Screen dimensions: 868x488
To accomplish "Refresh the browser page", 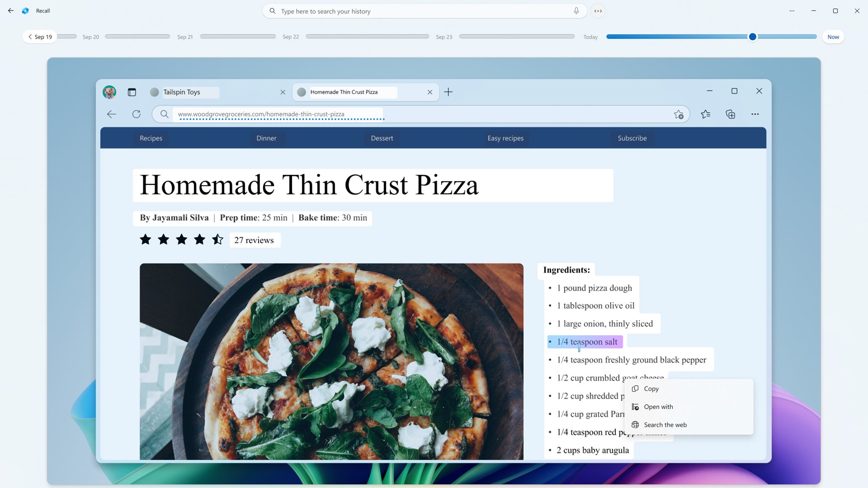I will 136,114.
